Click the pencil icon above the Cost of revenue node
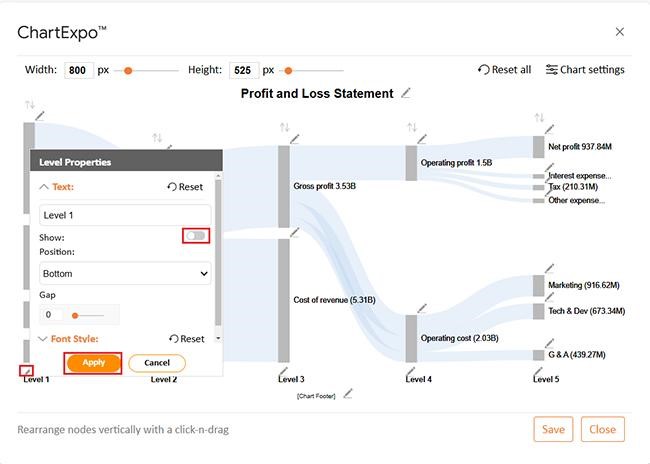Screen dimensions: 650x464 (x=294, y=232)
